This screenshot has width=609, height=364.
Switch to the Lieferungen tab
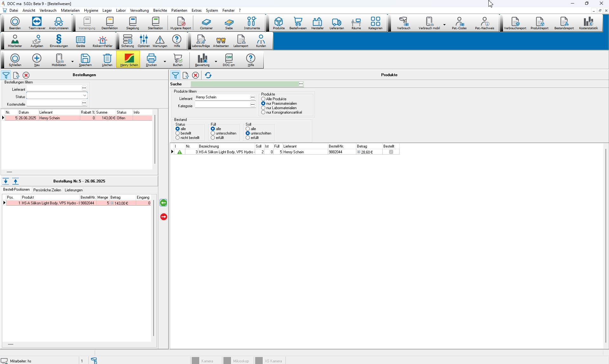coord(74,190)
